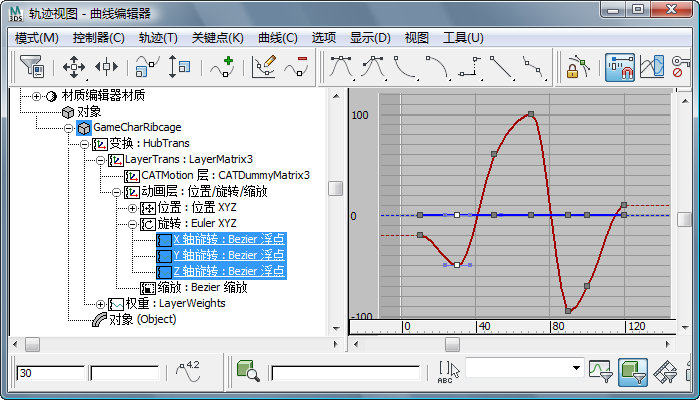Click the object name search field
Image resolution: width=700 pixels, height=400 pixels.
pos(346,373)
